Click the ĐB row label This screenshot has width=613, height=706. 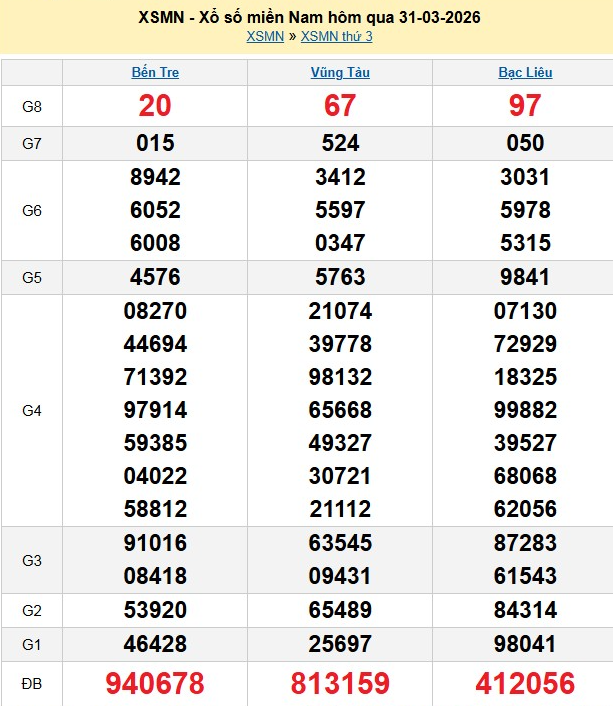tap(32, 683)
